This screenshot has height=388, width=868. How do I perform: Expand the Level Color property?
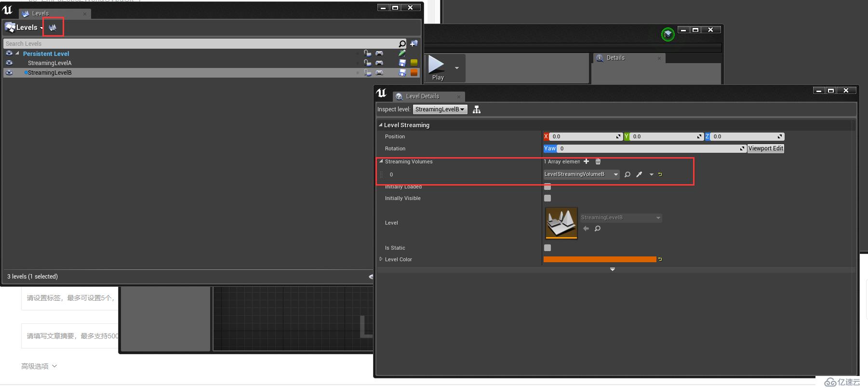click(381, 259)
